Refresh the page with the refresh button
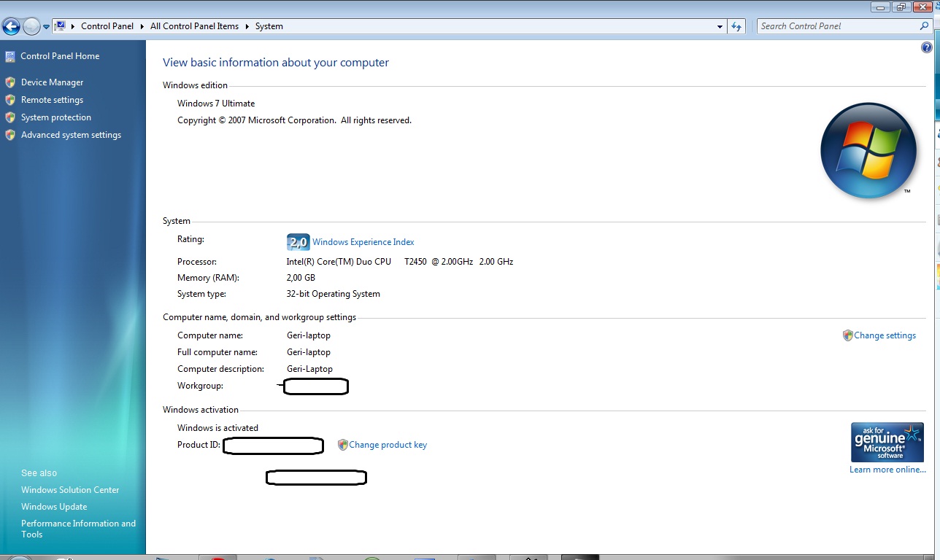The height and width of the screenshot is (560, 940). 736,26
